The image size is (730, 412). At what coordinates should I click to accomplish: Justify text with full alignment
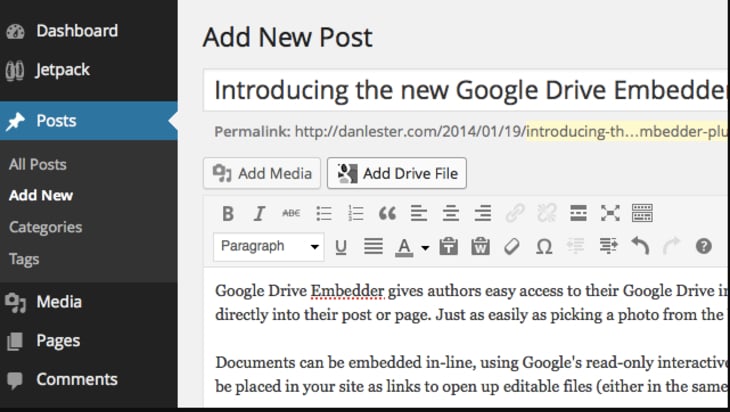point(373,246)
